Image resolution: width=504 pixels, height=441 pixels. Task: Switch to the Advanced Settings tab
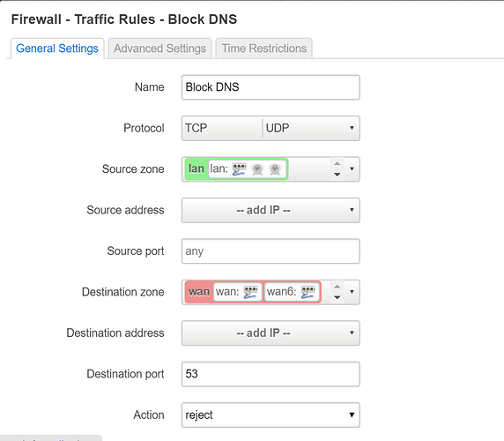(159, 49)
